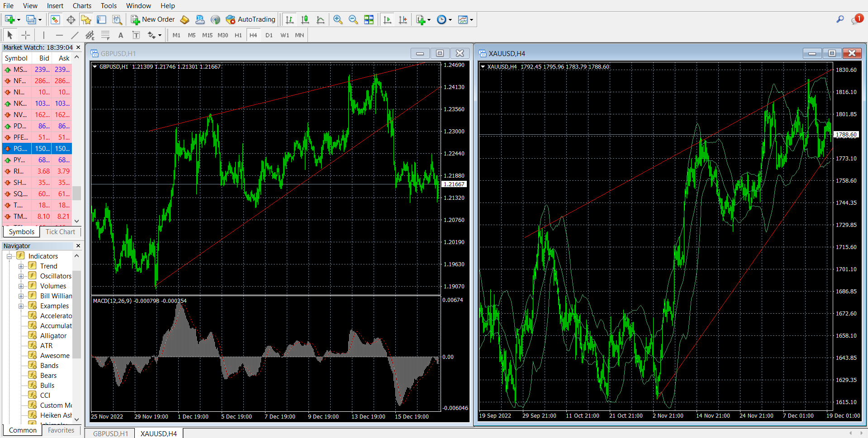The image size is (868, 438).
Task: Close the Navigator panel
Action: pyautogui.click(x=78, y=246)
